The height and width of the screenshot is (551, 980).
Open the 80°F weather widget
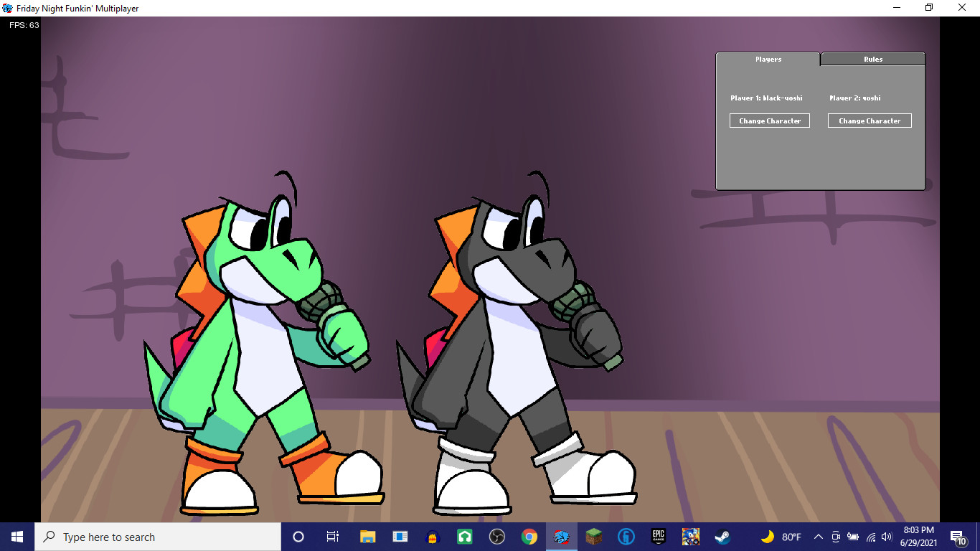[781, 537]
